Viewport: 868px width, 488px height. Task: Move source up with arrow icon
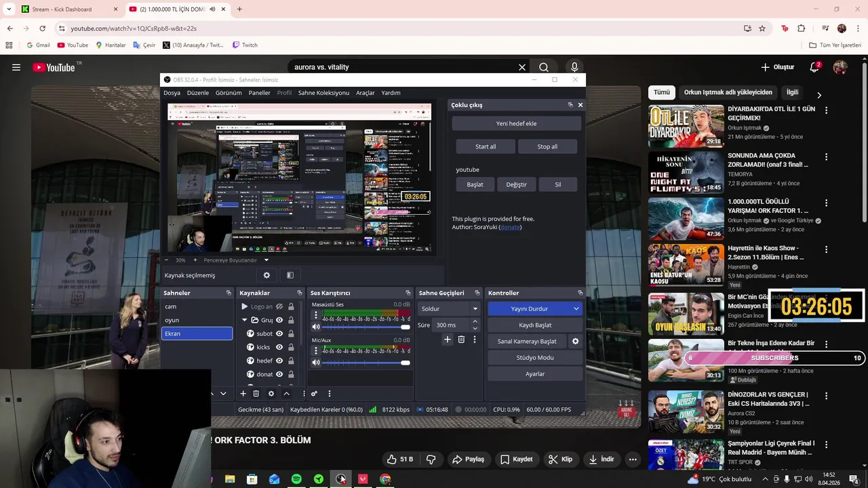[x=286, y=394]
